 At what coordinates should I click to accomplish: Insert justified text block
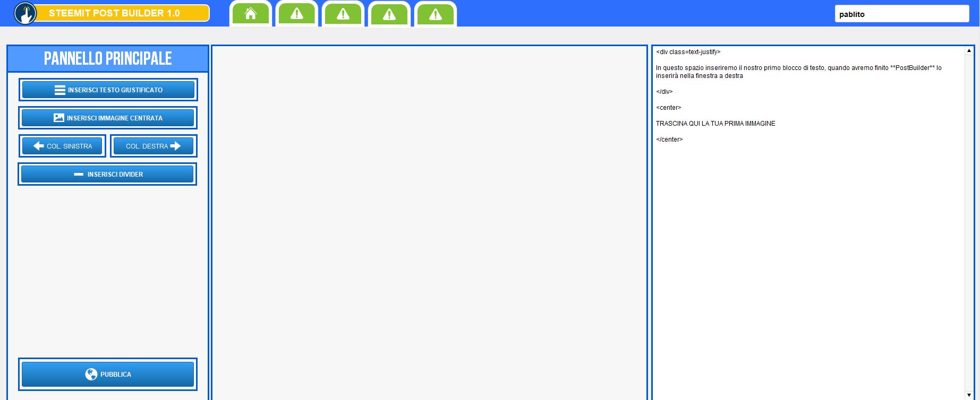[108, 90]
